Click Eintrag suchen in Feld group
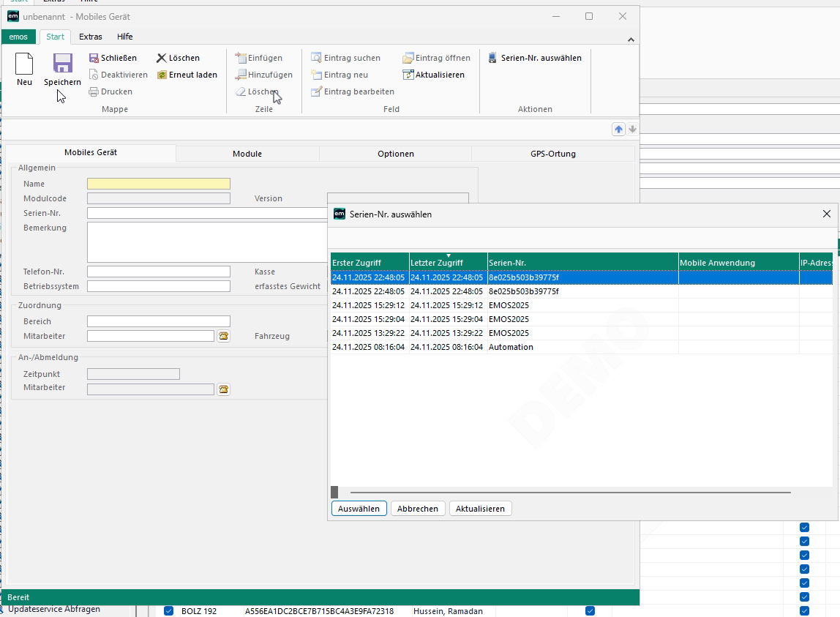 point(317,58)
